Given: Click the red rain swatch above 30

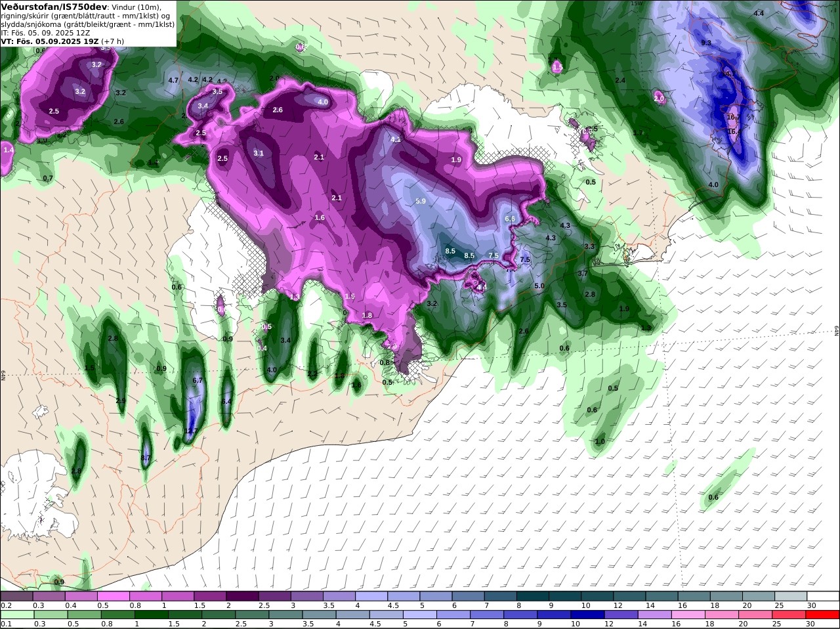Looking at the screenshot, I should point(823,615).
